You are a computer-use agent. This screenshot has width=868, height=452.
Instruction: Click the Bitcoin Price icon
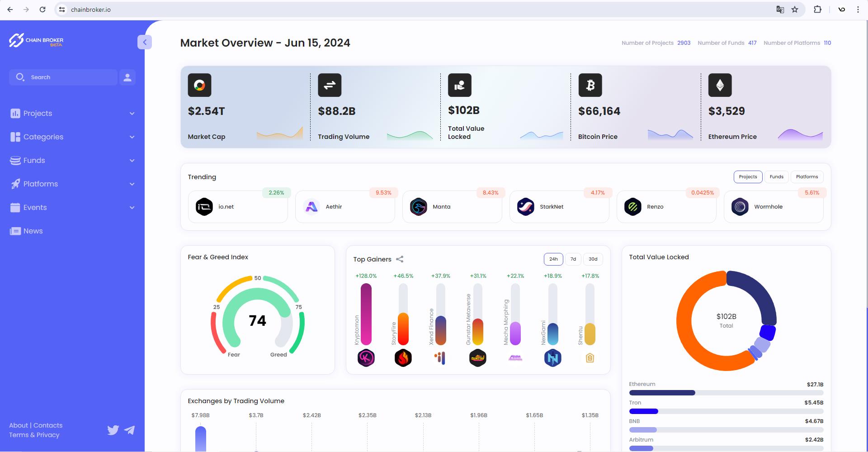pos(590,85)
